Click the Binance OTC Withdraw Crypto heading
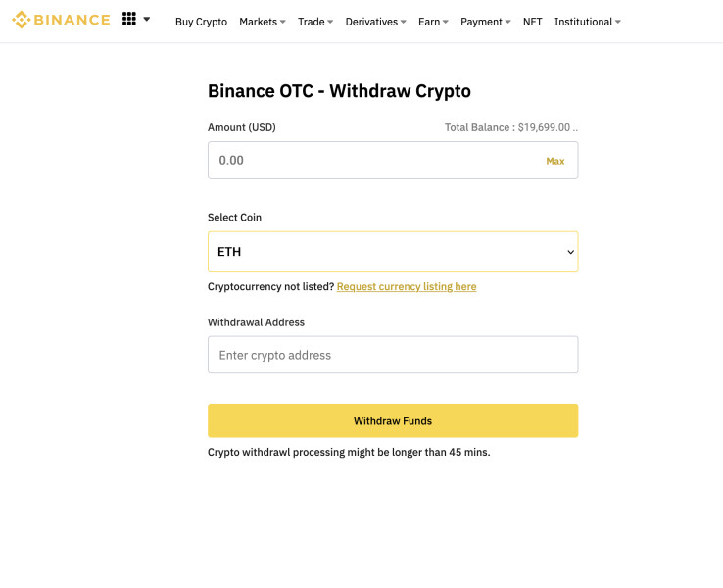Viewport: 723px width, 588px height. pos(339,91)
